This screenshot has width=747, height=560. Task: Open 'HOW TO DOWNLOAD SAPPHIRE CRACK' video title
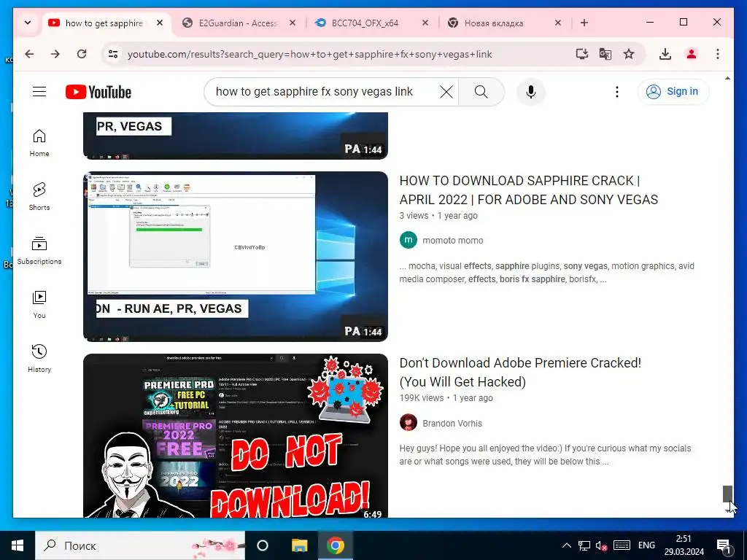pos(529,190)
